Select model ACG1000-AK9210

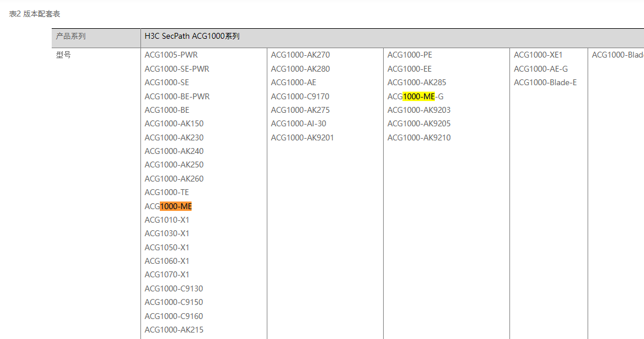[419, 137]
